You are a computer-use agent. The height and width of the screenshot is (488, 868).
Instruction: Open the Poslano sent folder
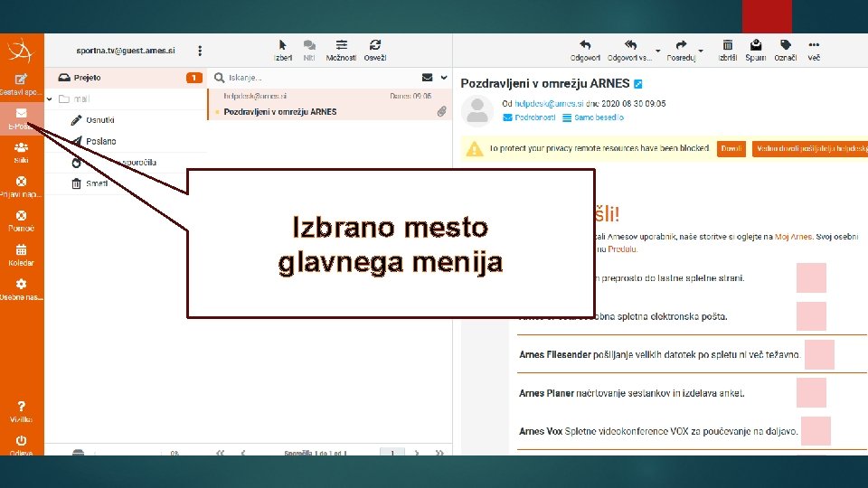(x=100, y=141)
